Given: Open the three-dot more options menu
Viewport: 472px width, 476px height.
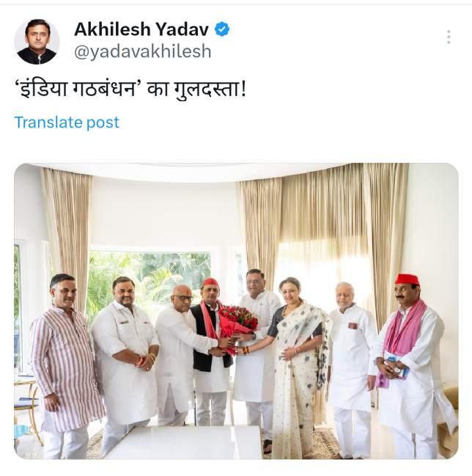Looking at the screenshot, I should coord(449,37).
